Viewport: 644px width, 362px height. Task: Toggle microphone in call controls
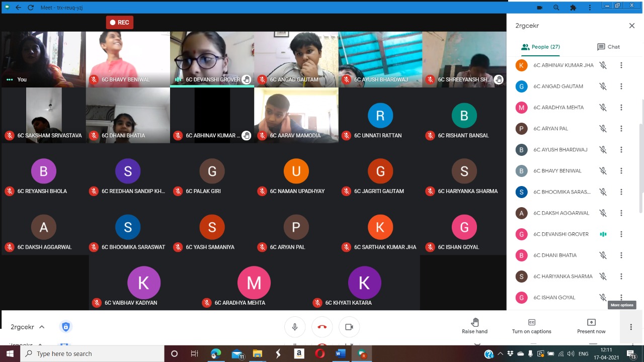(295, 327)
